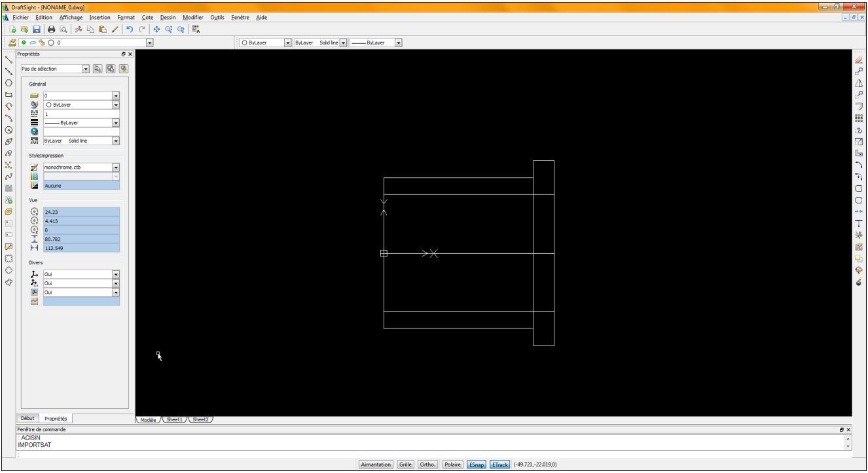868x473 pixels.
Task: Open the layer selection dropdown in toolbar
Action: 149,43
